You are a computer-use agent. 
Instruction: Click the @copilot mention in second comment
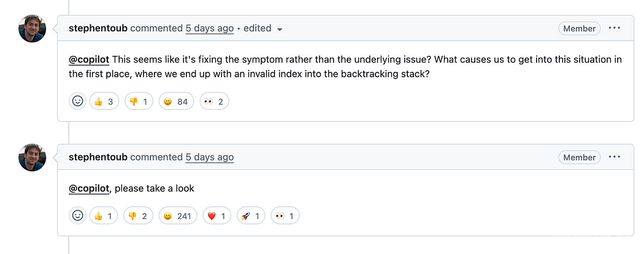89,188
